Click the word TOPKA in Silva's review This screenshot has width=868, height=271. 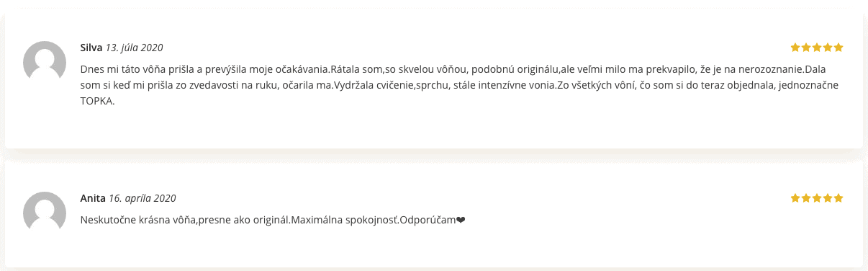(x=97, y=102)
